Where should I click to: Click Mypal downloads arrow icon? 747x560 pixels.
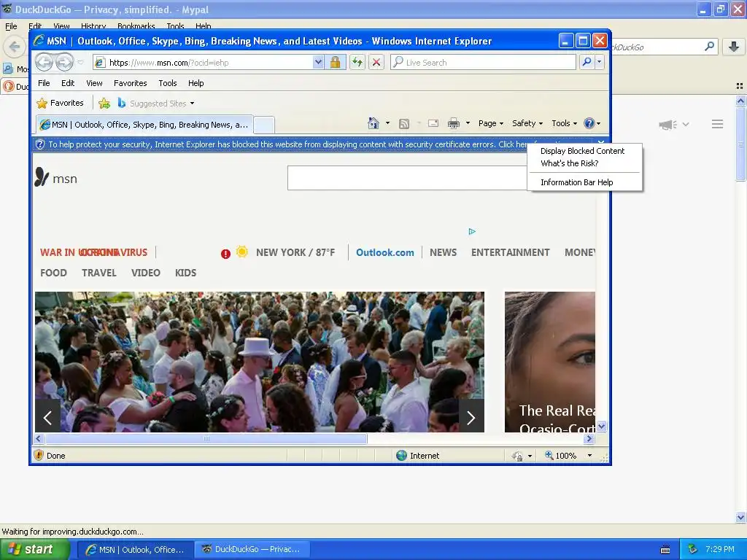coord(734,47)
